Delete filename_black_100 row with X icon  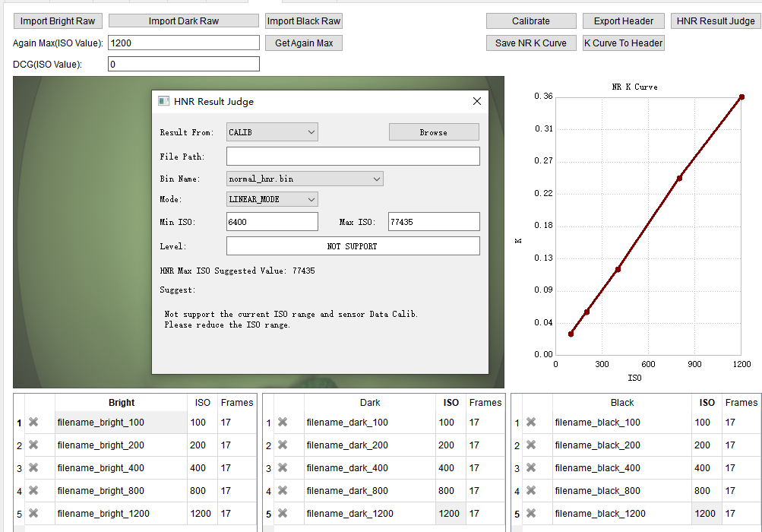click(531, 423)
